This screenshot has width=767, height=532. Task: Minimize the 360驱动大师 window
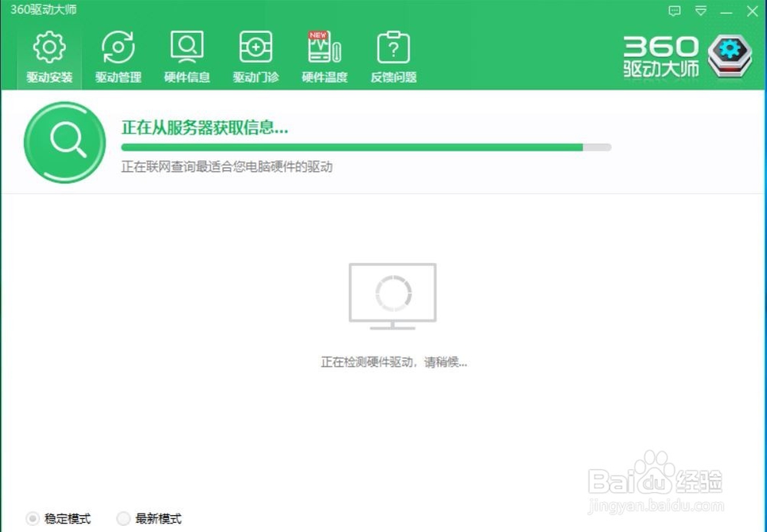[726, 11]
